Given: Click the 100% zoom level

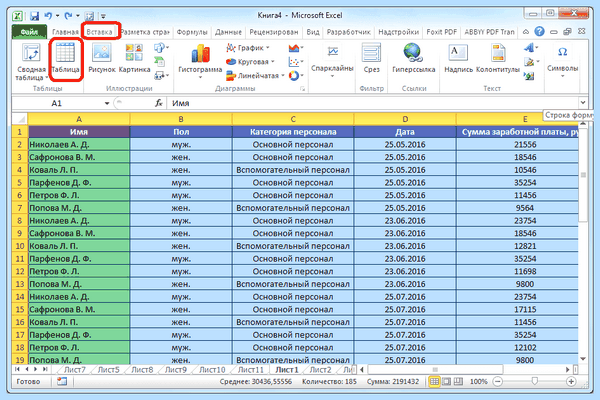Looking at the screenshot, I should tap(478, 382).
